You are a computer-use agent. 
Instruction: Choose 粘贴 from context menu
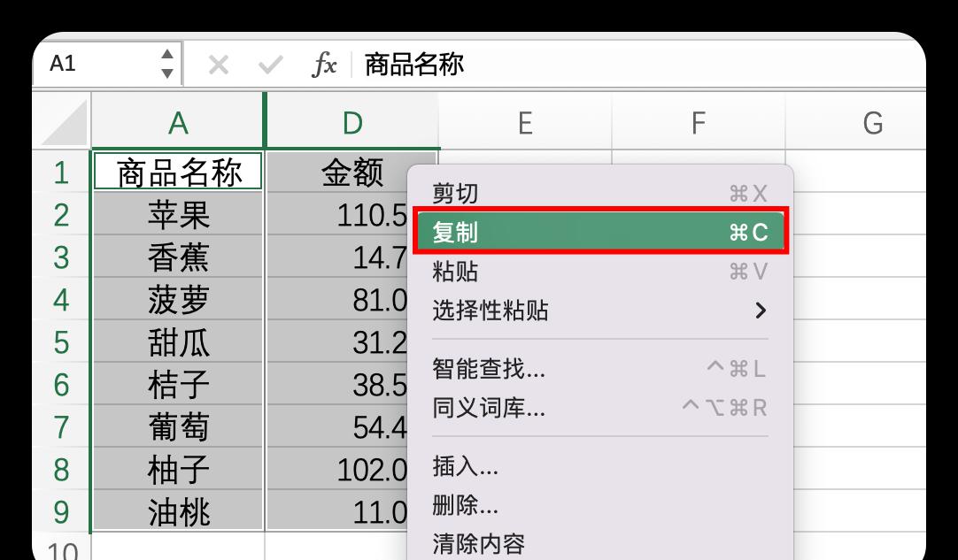point(600,271)
